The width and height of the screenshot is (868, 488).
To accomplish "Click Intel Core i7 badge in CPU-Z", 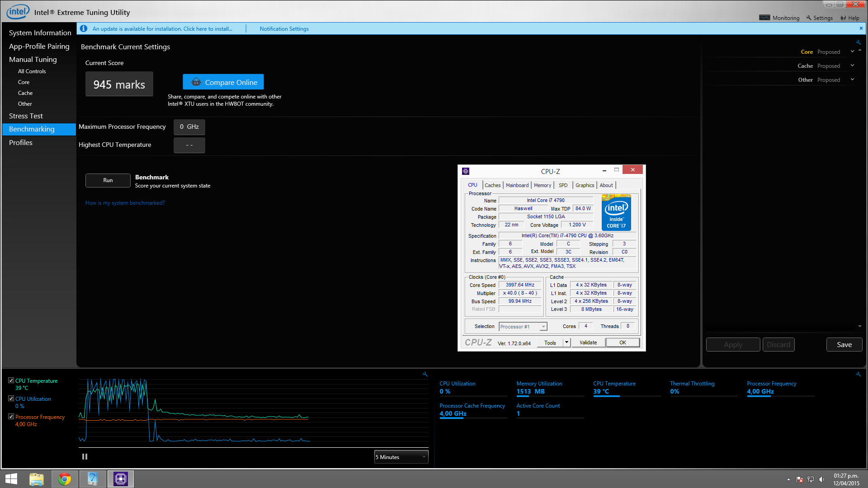I will click(x=616, y=212).
